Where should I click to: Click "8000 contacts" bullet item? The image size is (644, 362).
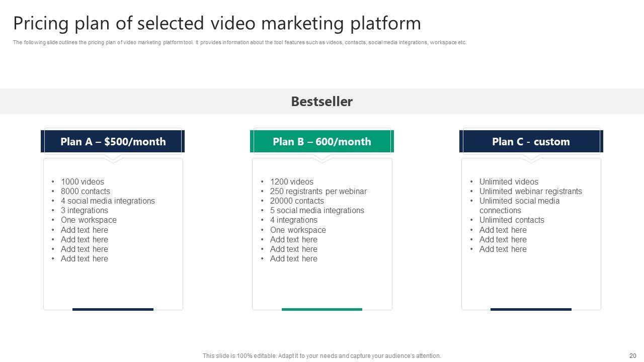(x=86, y=191)
